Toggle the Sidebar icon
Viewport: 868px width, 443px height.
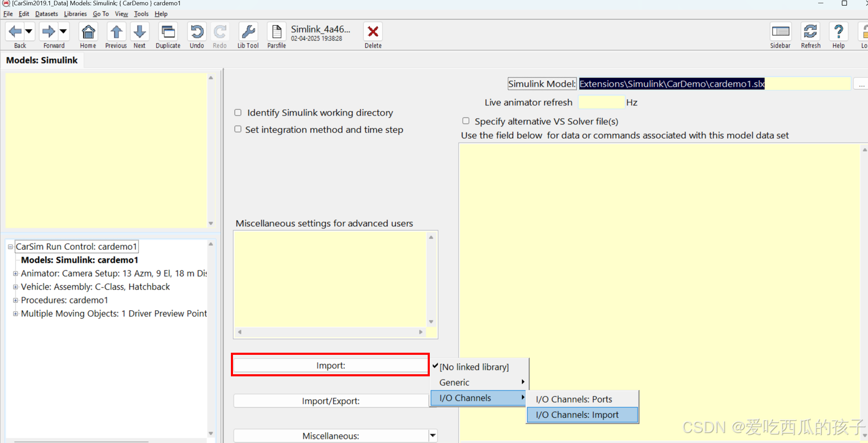pos(780,31)
